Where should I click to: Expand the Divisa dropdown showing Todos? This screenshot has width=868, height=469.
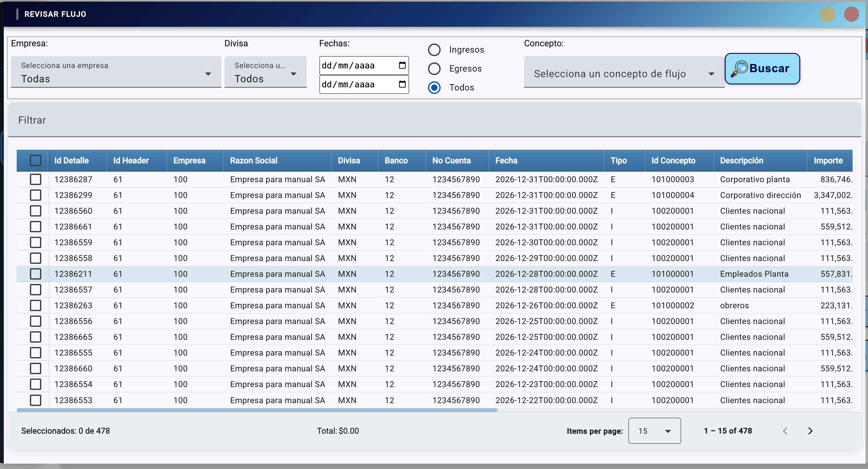coord(265,72)
